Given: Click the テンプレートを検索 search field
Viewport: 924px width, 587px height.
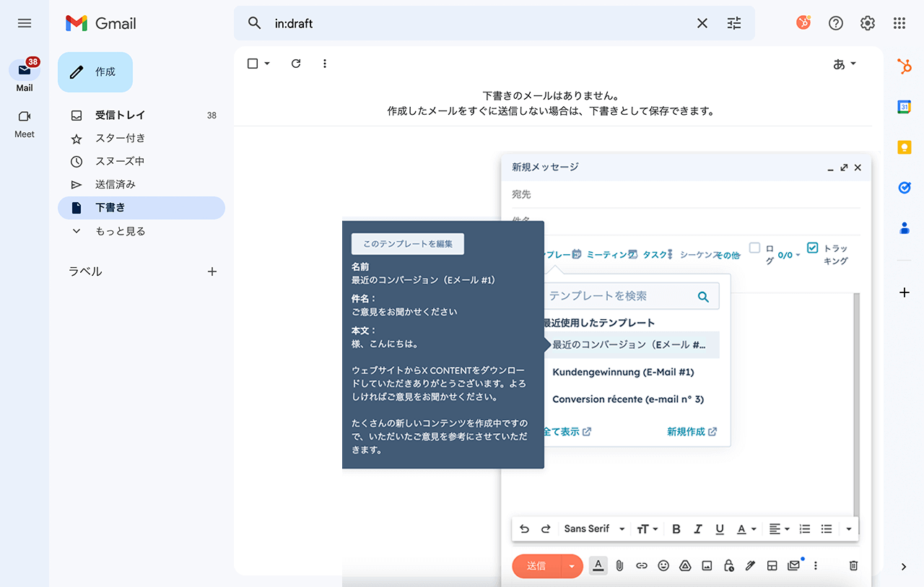Looking at the screenshot, I should (621, 296).
